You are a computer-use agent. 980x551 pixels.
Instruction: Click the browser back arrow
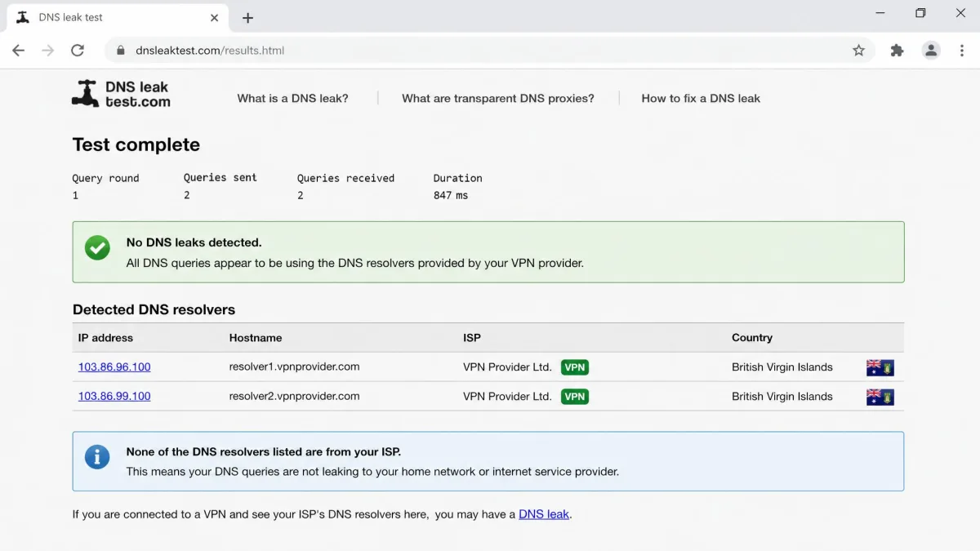[18, 51]
